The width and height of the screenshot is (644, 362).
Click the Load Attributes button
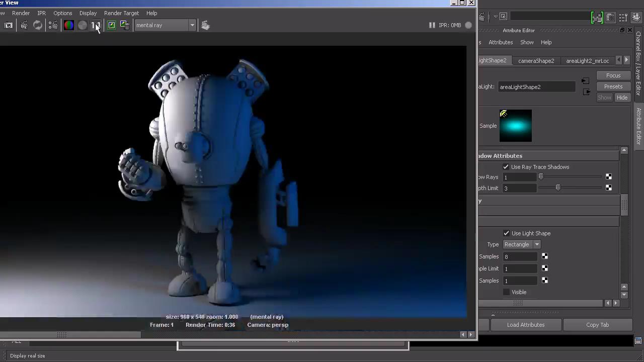point(525,325)
